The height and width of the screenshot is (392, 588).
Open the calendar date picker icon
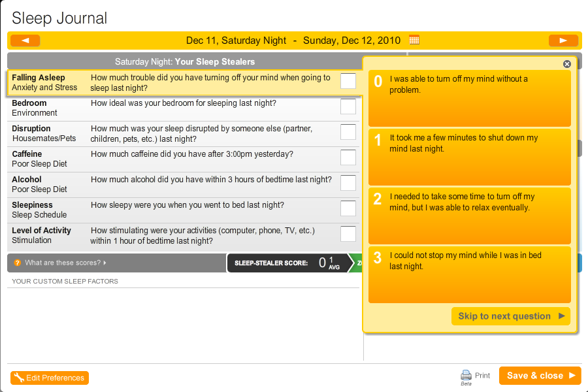[414, 40]
